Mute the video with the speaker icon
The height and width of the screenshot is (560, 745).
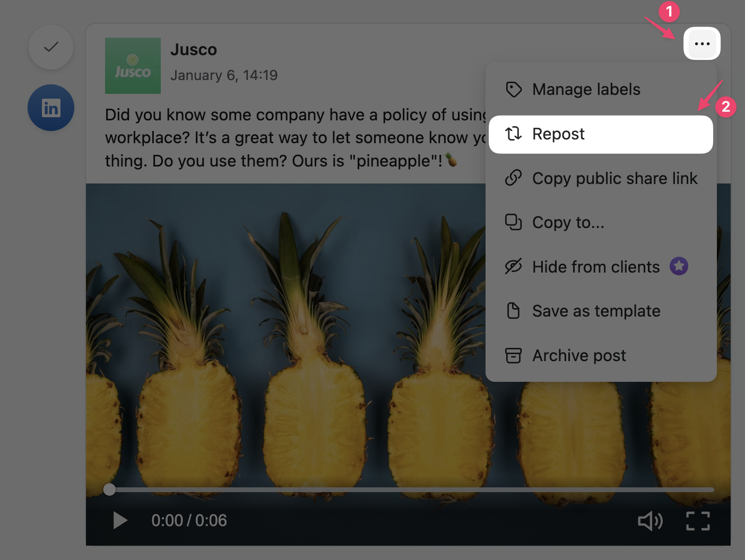pyautogui.click(x=650, y=521)
